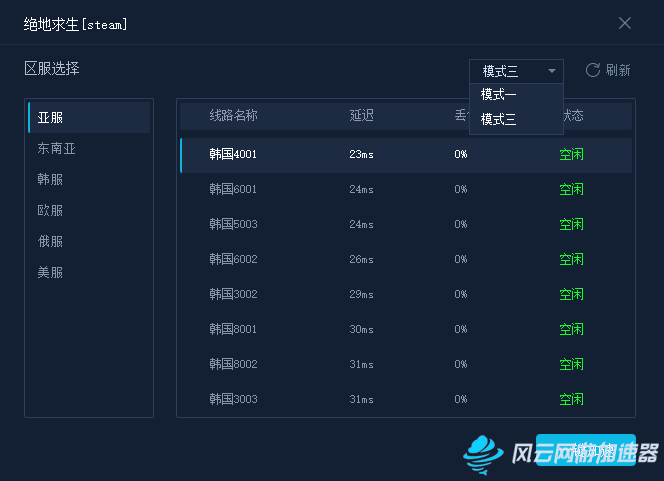
Task: Sort by 线路名称 column header
Action: click(233, 115)
